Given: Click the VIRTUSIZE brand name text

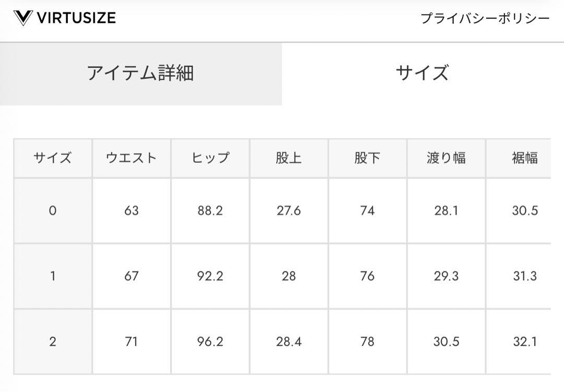Looking at the screenshot, I should [x=76, y=18].
